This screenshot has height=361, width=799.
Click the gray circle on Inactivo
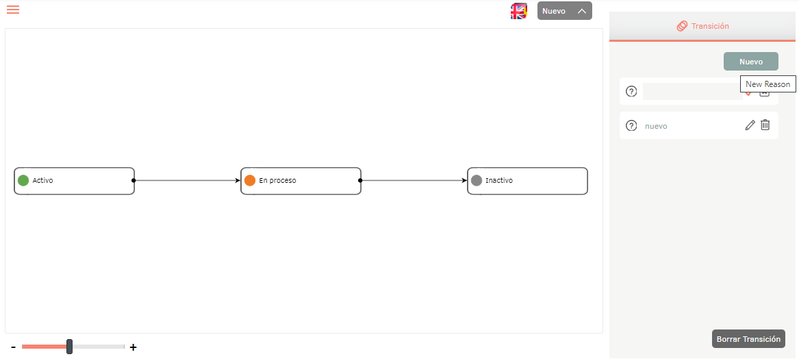476,180
